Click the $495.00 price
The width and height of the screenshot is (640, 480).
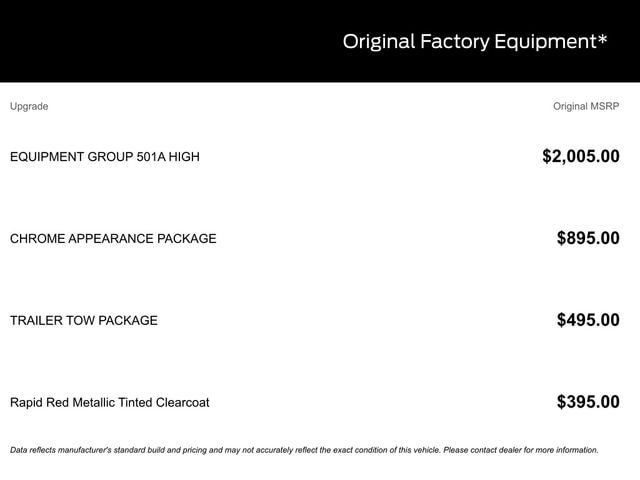pyautogui.click(x=588, y=320)
